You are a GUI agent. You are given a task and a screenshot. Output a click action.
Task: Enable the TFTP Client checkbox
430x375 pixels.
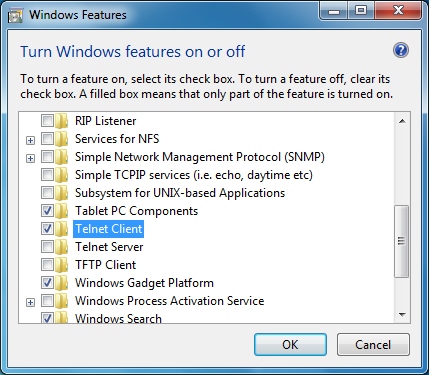coord(47,265)
